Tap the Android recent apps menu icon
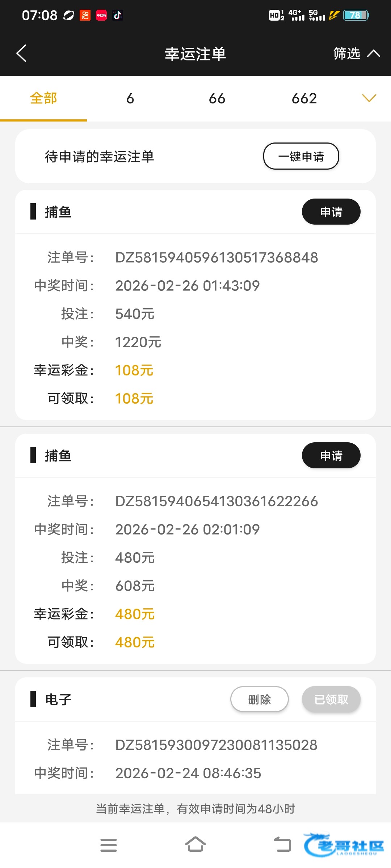The height and width of the screenshot is (868, 391). (109, 845)
